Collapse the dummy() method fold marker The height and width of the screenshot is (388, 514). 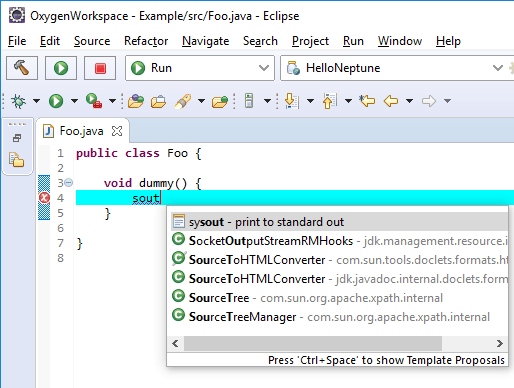[x=68, y=183]
